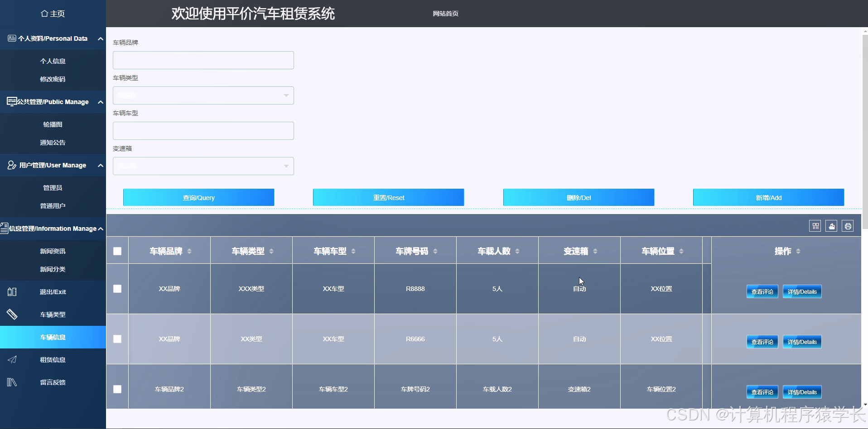Image resolution: width=868 pixels, height=429 pixels.
Task: Click the print icon above the table
Action: (848, 225)
